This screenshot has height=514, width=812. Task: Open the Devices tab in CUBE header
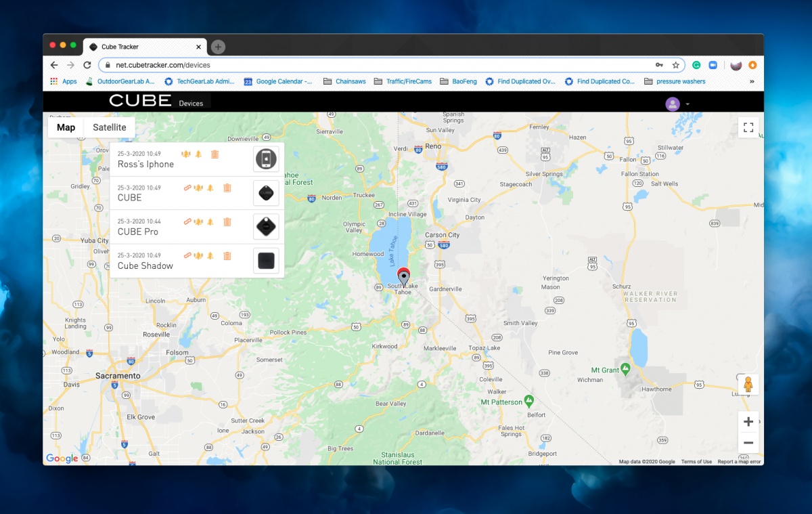coord(191,104)
